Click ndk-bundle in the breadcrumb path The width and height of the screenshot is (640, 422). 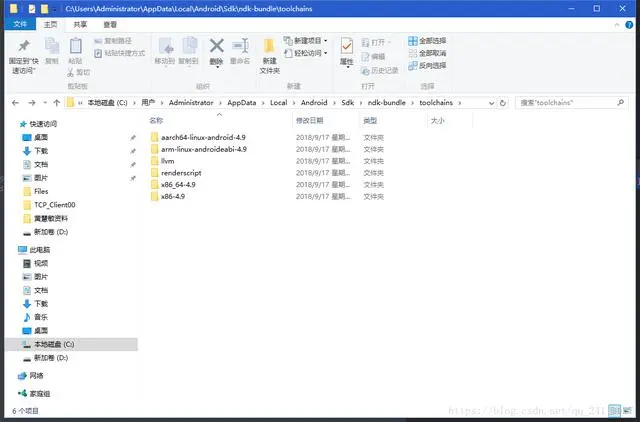[387, 103]
